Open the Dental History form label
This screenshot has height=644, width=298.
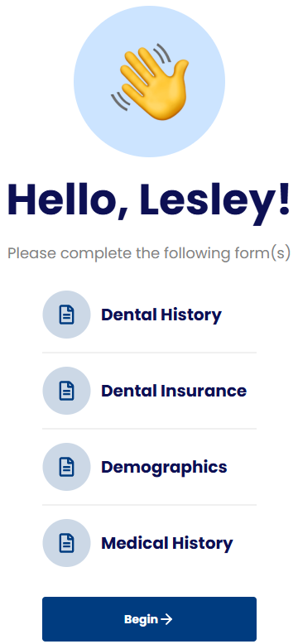[x=161, y=315]
